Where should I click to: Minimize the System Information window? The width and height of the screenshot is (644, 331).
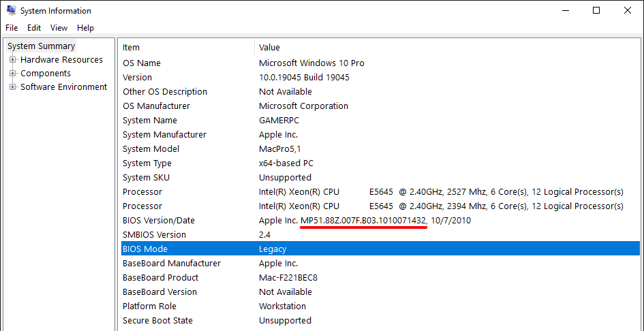[x=565, y=10]
